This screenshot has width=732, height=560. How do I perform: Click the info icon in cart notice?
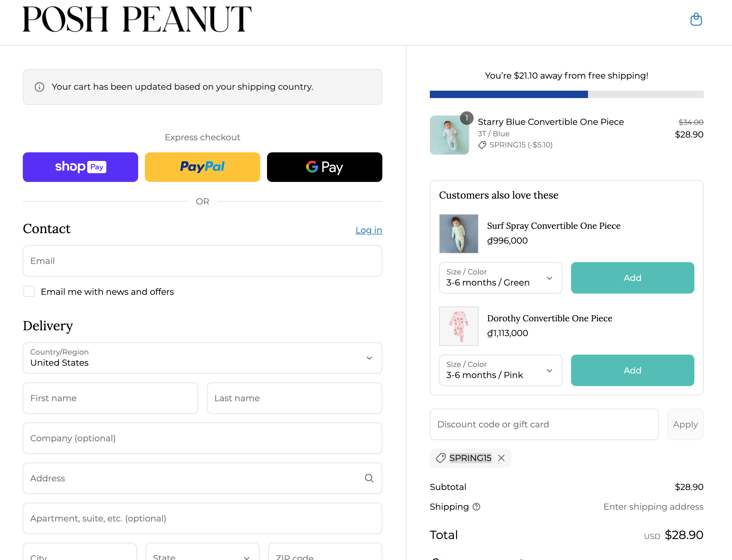(x=39, y=87)
